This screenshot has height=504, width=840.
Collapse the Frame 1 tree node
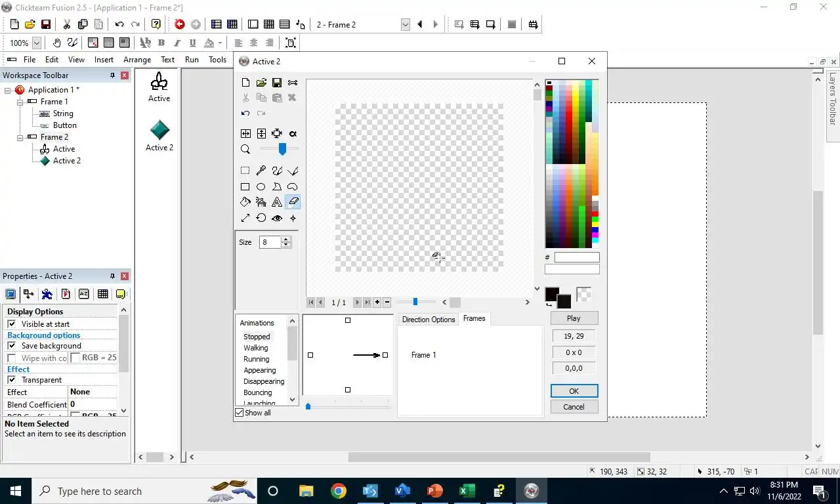click(20, 102)
